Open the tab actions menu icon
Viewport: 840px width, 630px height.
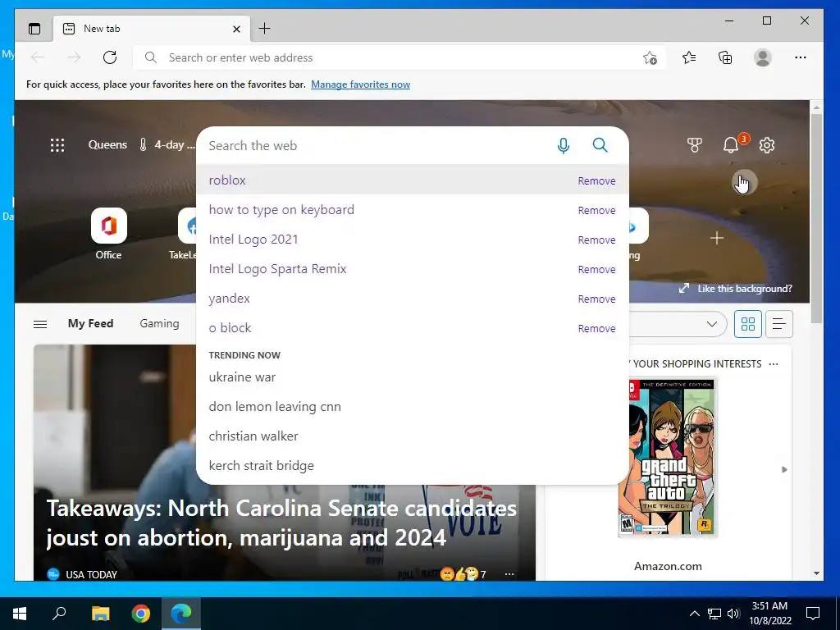pos(34,29)
